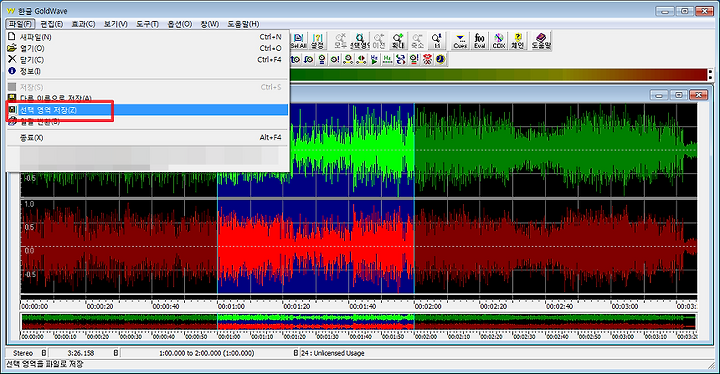The image size is (720, 374).
Task: Click the Ctrl+N shortcut text in the menu
Action: [x=270, y=37]
